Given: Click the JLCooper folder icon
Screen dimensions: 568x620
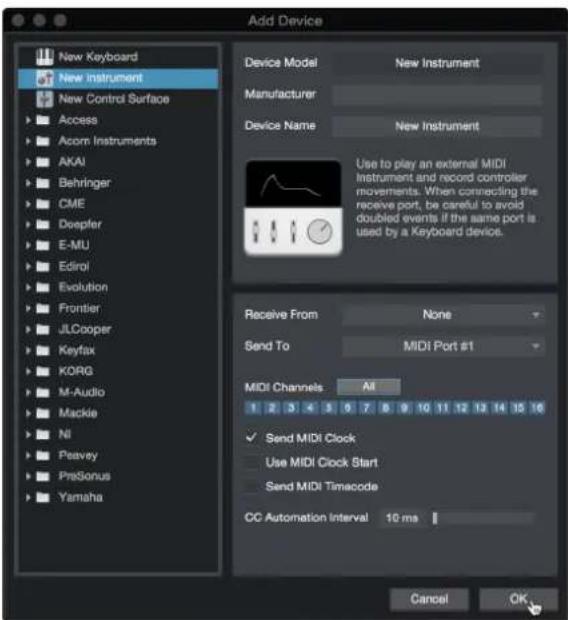Looking at the screenshot, I should (43, 329).
